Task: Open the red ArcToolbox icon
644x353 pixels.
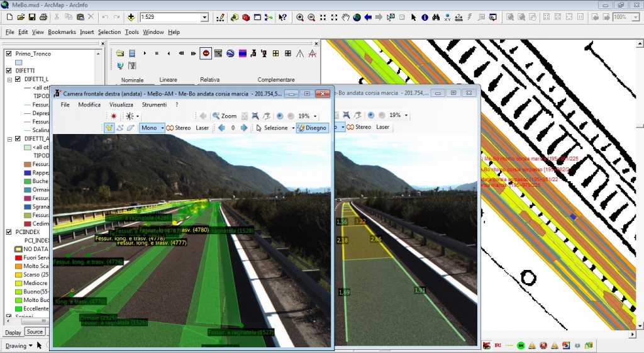Action: [246, 17]
